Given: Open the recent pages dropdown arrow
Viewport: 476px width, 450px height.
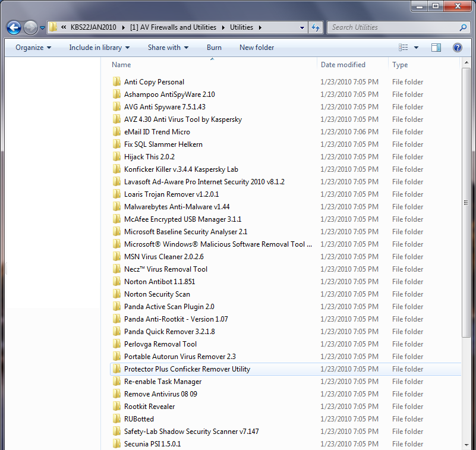Looking at the screenshot, I should pos(43,28).
